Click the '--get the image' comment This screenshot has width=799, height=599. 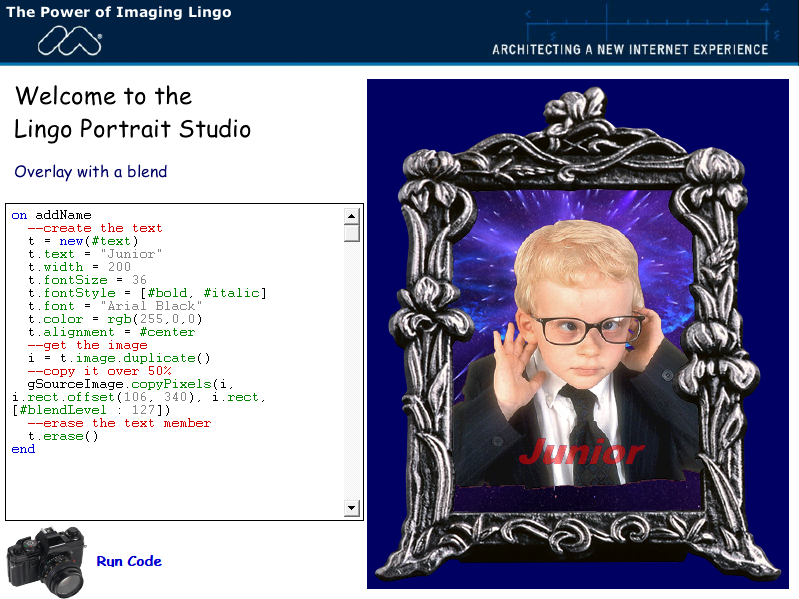pyautogui.click(x=87, y=345)
